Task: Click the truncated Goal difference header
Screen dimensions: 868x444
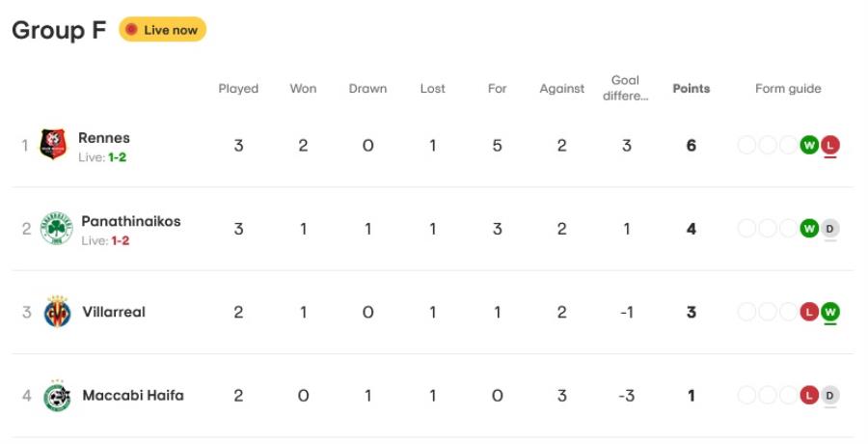Action: pos(626,88)
